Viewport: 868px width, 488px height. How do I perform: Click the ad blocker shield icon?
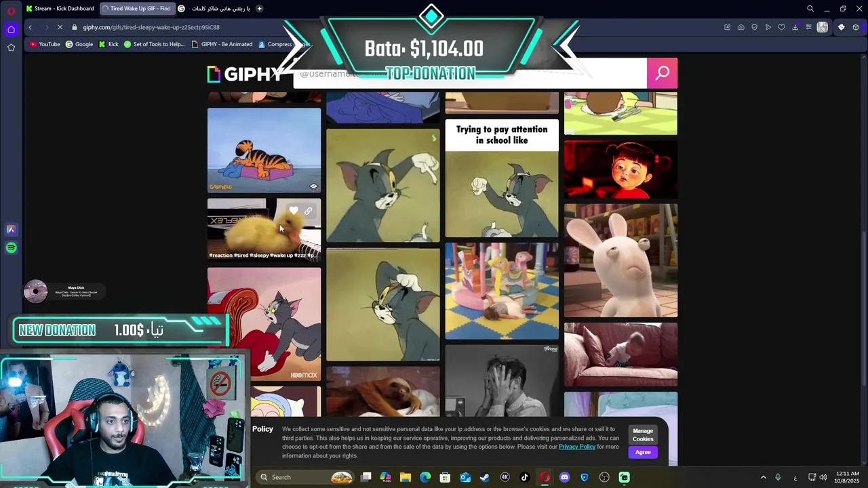click(754, 27)
